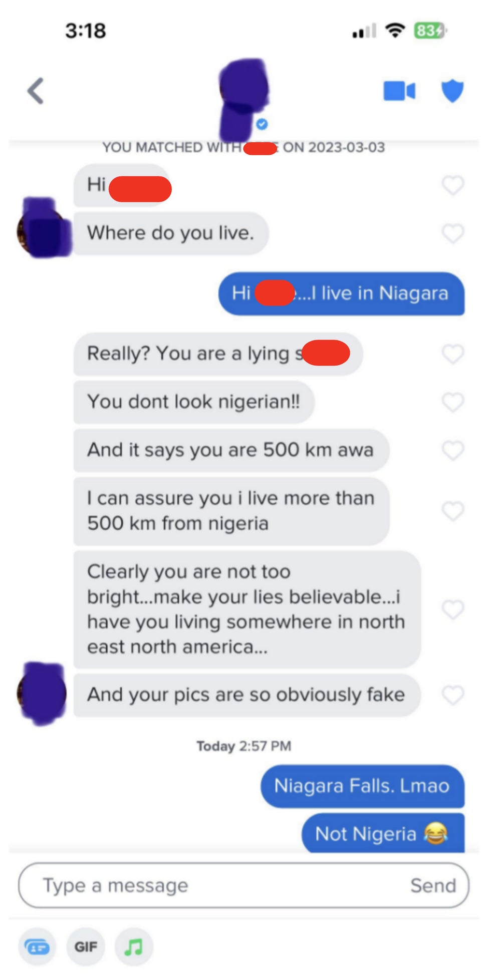Open the GIF picker
496x980 pixels.
(x=86, y=947)
